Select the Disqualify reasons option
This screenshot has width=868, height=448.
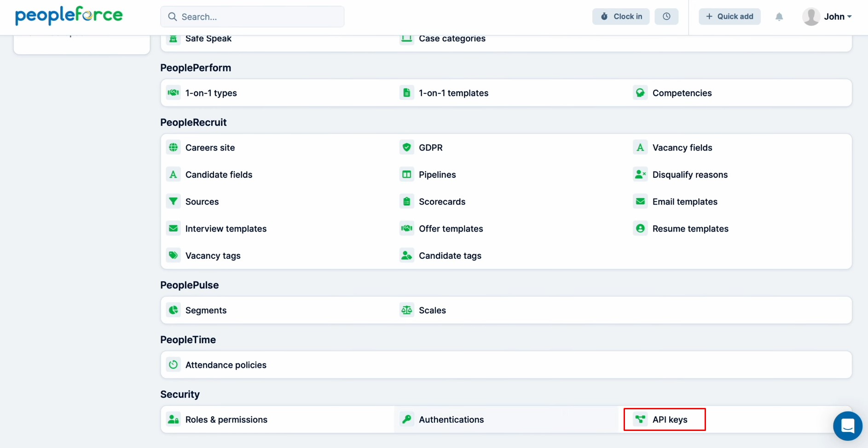tap(690, 175)
